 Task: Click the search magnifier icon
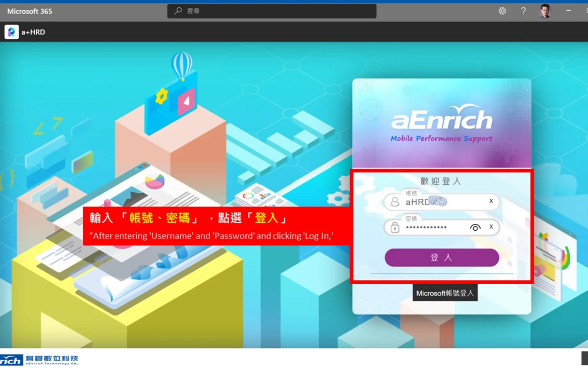pos(178,11)
